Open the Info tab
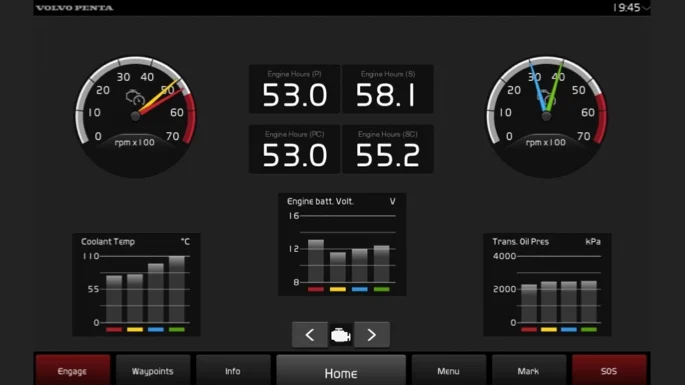The height and width of the screenshot is (385, 685). (x=233, y=371)
